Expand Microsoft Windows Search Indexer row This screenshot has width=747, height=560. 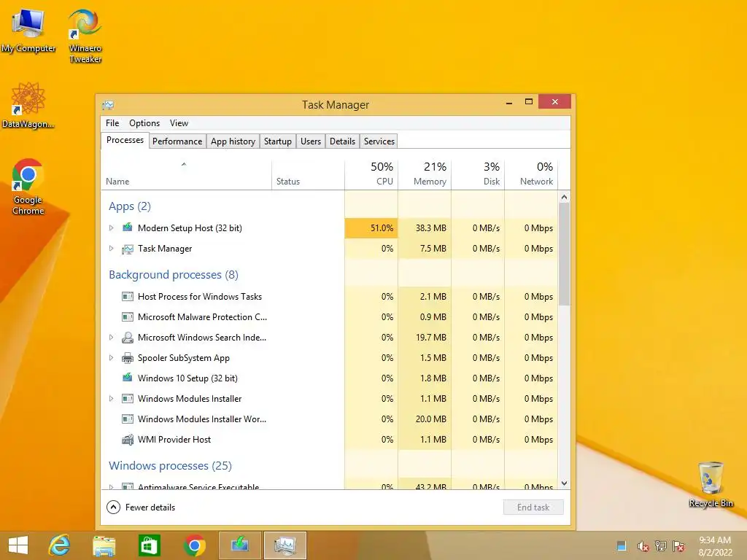click(x=111, y=338)
